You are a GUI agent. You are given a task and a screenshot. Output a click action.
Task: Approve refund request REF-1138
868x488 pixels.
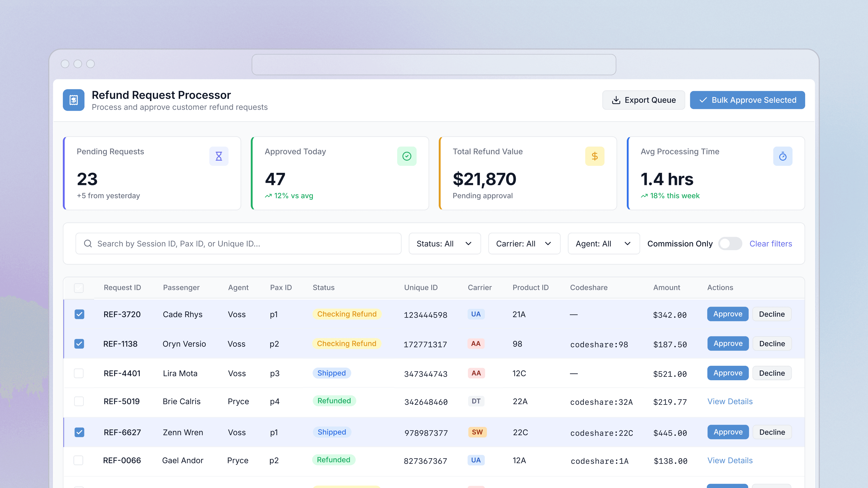(x=728, y=343)
